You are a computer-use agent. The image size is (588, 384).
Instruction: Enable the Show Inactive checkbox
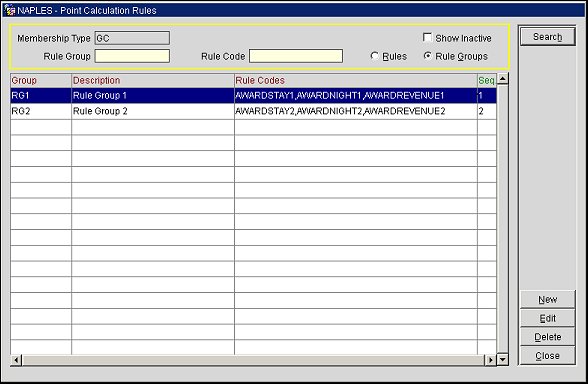[x=427, y=38]
